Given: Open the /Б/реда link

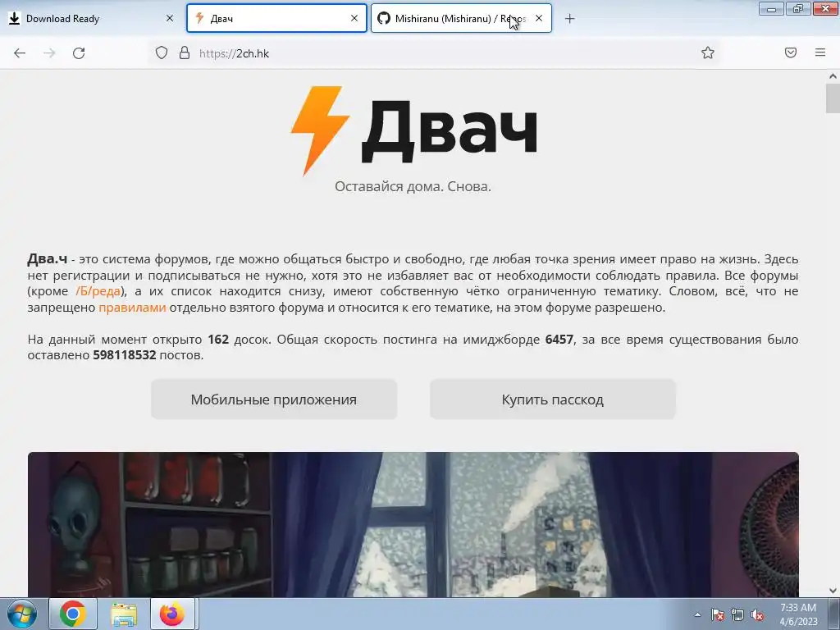Looking at the screenshot, I should coord(98,291).
